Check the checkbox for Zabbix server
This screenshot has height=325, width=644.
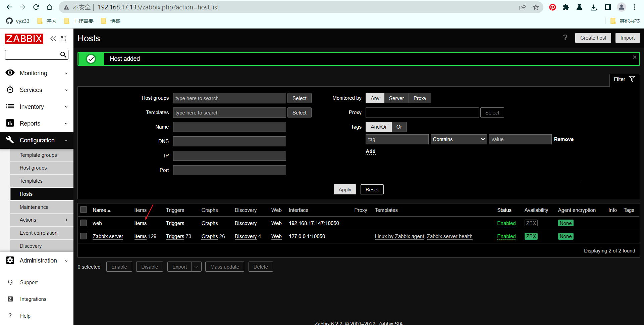[84, 236]
